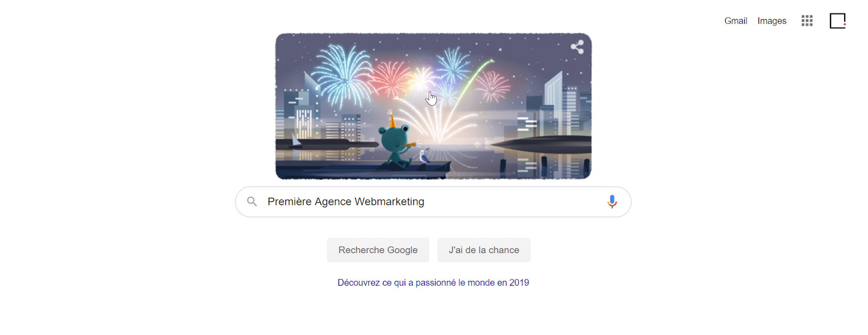Click the magnifying glass in the search box

(x=252, y=202)
